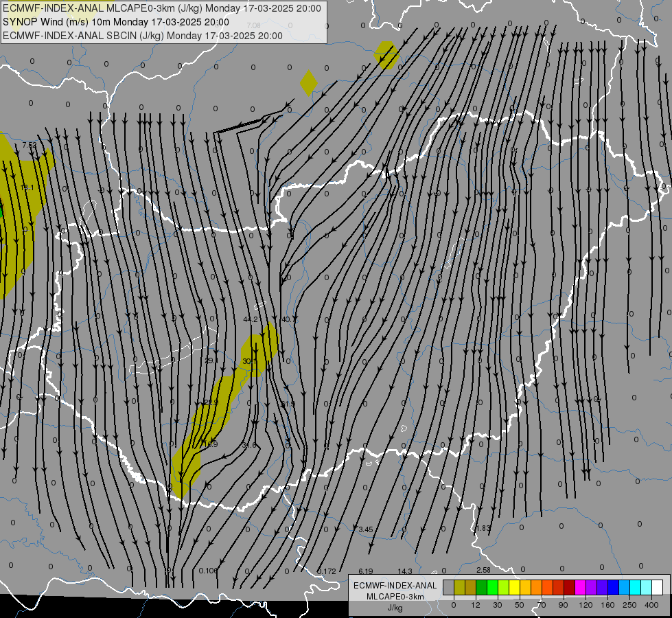Click the 12 tick label in the legend

[x=475, y=605]
